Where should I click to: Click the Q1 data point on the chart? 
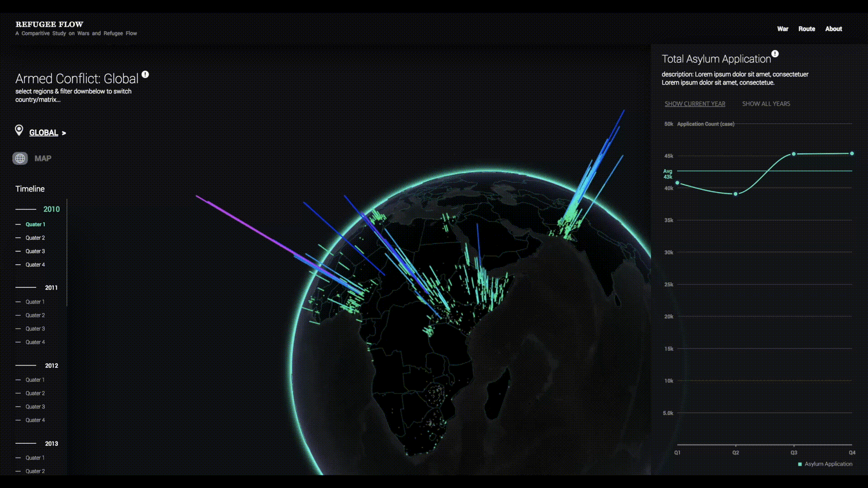coord(677,183)
